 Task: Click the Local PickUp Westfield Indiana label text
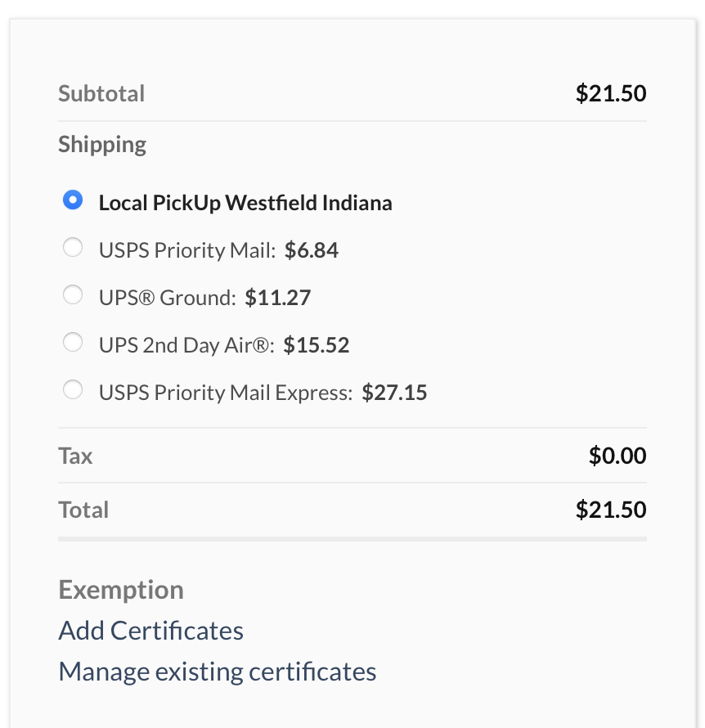tap(245, 202)
